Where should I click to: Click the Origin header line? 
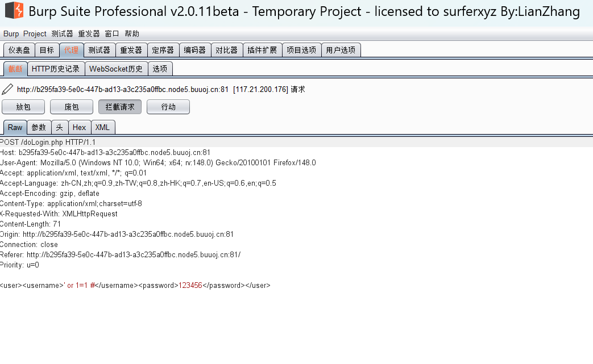[117, 234]
